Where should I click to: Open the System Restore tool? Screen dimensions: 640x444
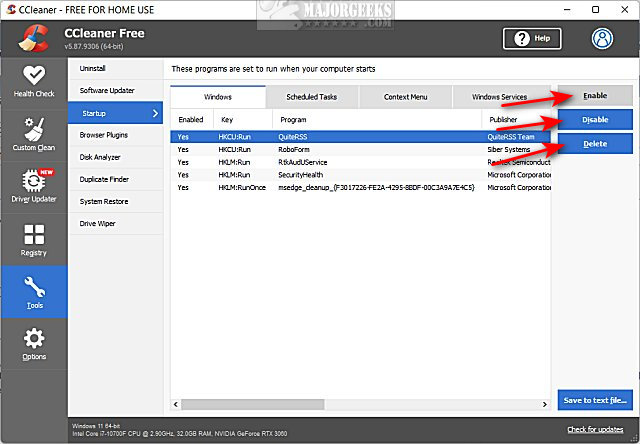116,202
